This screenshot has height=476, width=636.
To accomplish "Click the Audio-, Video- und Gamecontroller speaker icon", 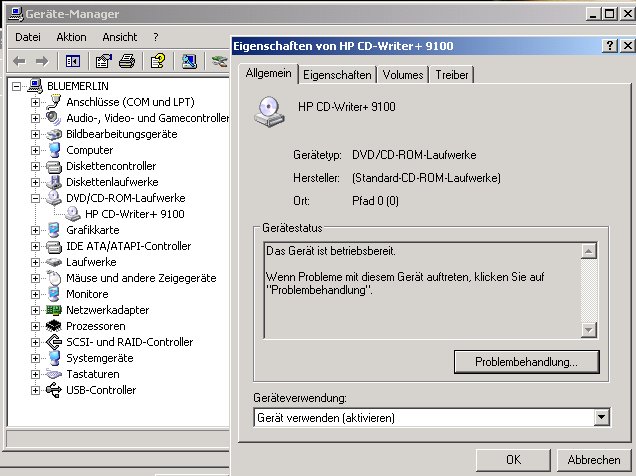I will point(54,118).
